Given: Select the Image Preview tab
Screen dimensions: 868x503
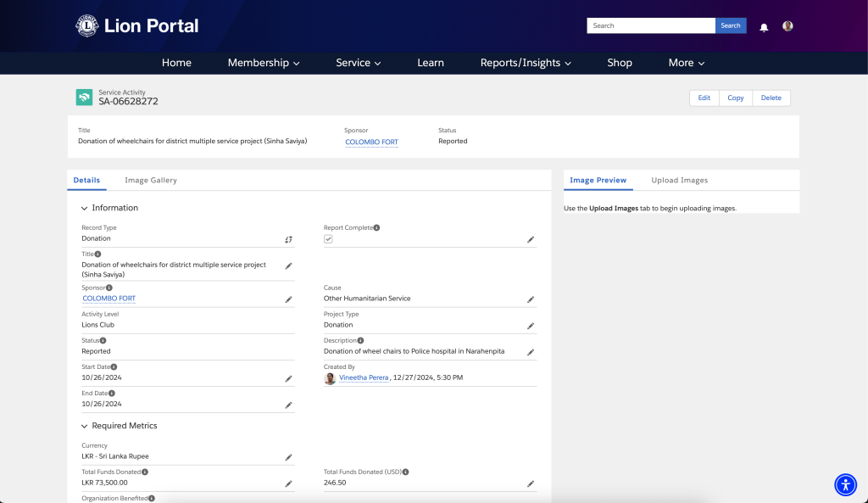Looking at the screenshot, I should [598, 180].
